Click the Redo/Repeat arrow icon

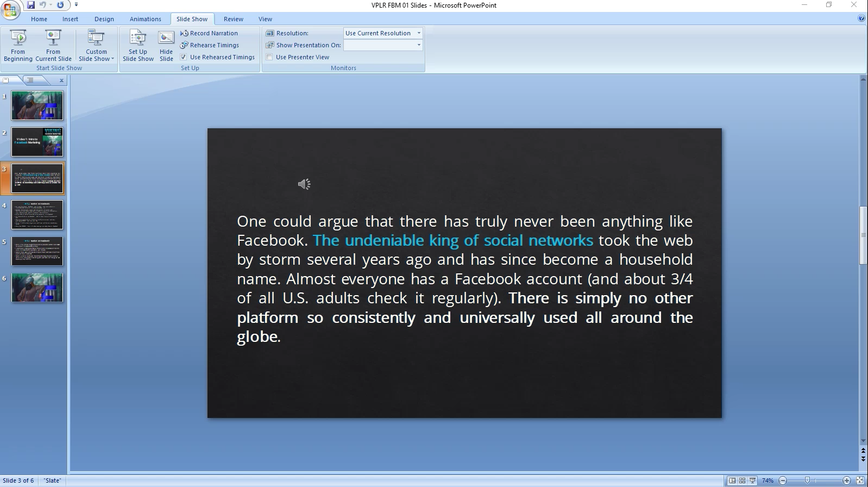60,5
